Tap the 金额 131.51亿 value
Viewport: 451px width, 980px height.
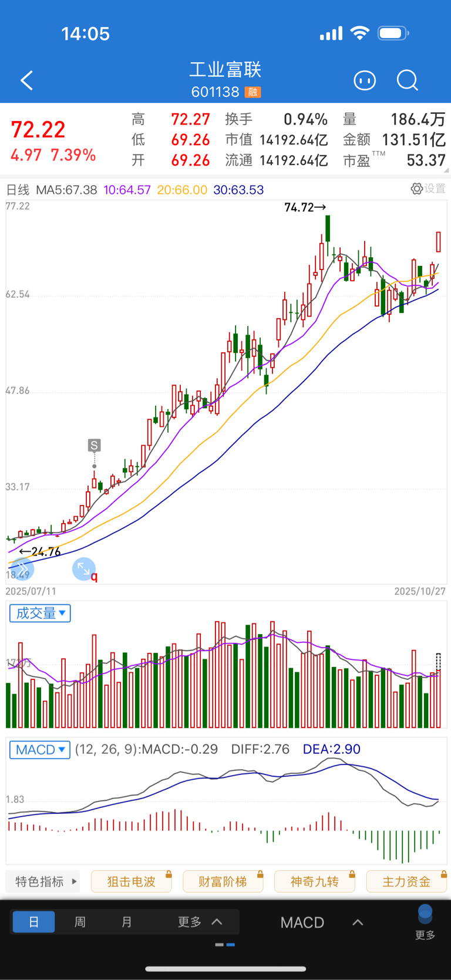click(x=414, y=140)
